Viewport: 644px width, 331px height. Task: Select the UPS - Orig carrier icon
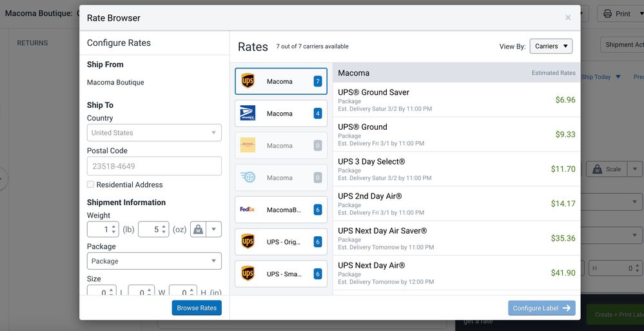[248, 242]
